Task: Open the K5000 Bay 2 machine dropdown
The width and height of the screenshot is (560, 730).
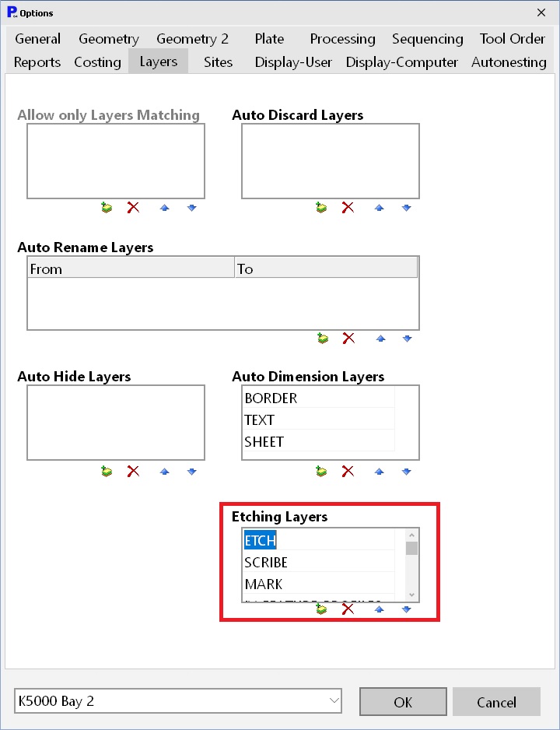Action: (x=178, y=701)
